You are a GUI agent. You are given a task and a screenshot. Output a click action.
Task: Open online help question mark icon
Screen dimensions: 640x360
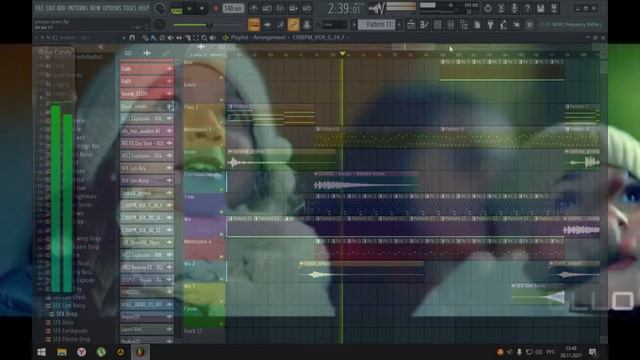pos(527,8)
